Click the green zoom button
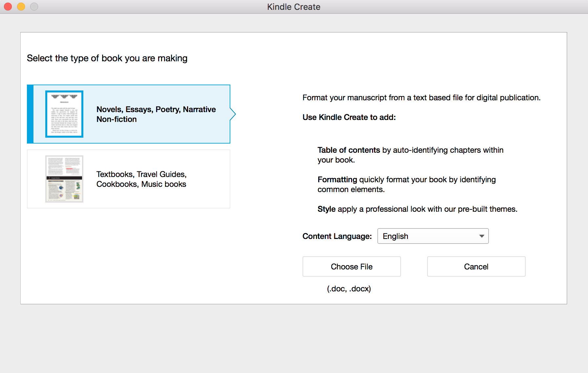Image resolution: width=588 pixels, height=373 pixels. (34, 7)
